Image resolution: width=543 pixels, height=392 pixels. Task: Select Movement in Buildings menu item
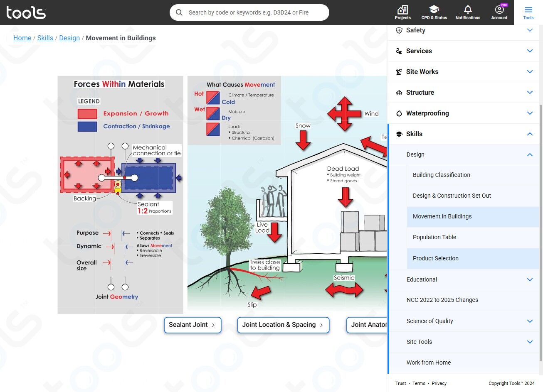click(473, 217)
